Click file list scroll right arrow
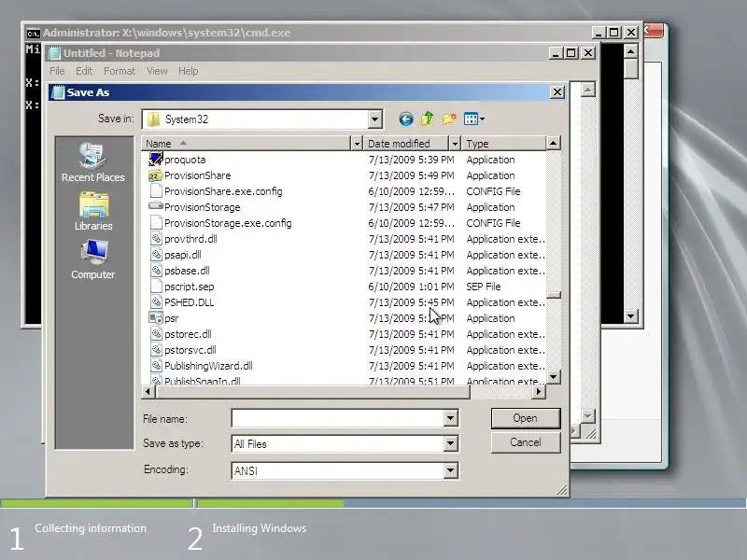Viewport: 747px width, 560px height. click(x=539, y=391)
